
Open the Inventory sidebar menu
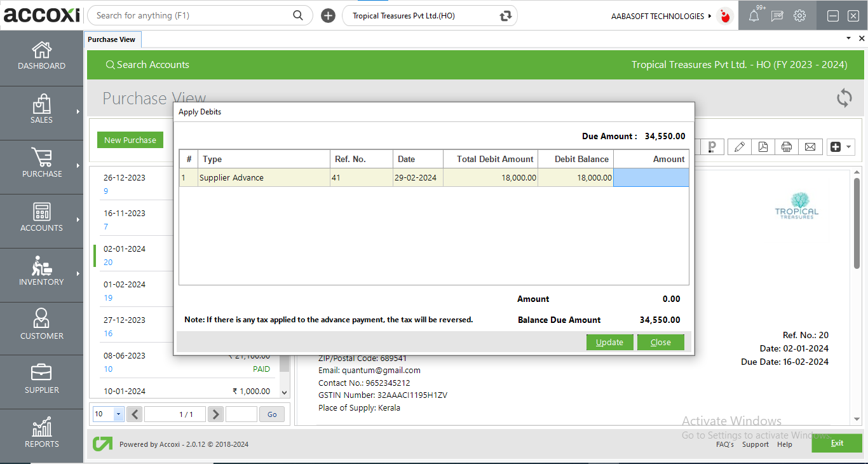[41, 272]
